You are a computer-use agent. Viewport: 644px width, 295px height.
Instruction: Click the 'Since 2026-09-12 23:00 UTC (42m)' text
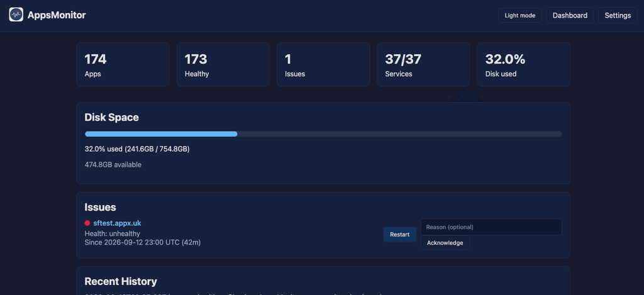pos(143,242)
